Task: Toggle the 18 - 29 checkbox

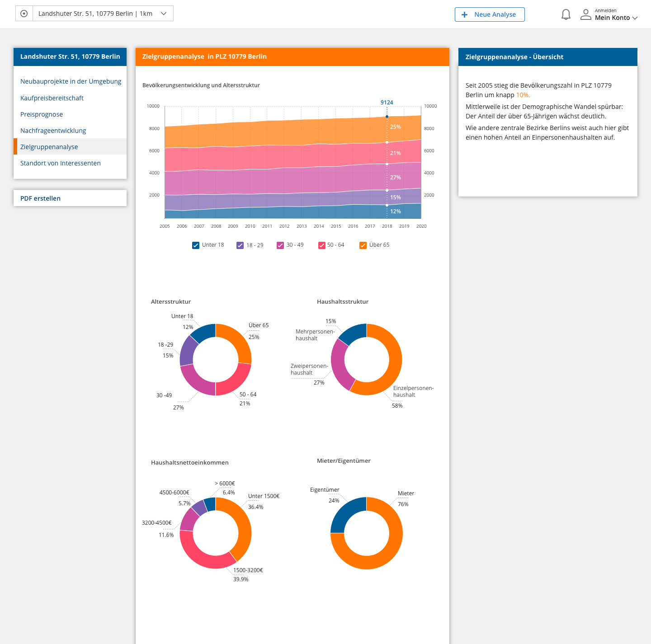Action: [240, 245]
